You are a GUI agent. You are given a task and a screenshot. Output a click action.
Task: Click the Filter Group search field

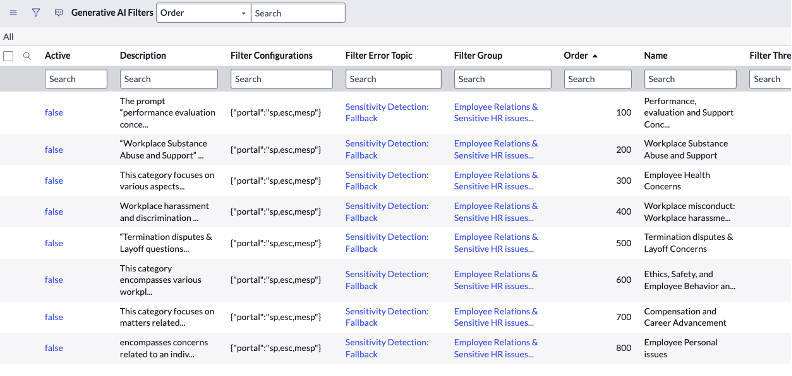pyautogui.click(x=503, y=79)
